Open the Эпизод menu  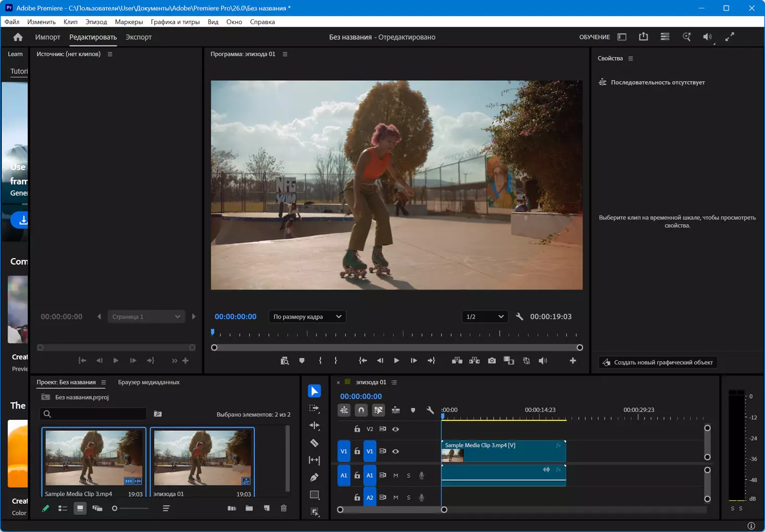[x=96, y=22]
